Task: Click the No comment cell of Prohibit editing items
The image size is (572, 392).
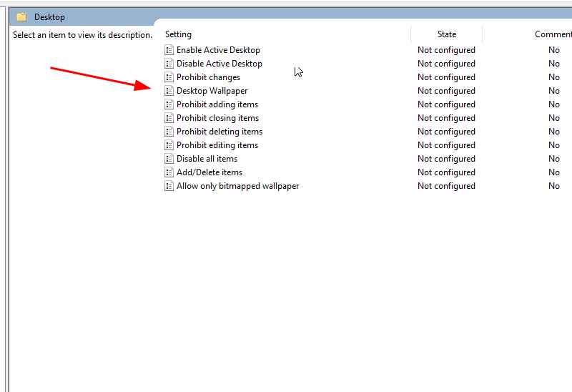Action: 553,145
